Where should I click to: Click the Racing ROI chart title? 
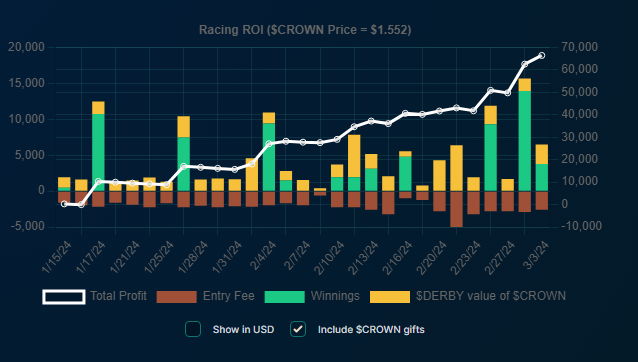pos(305,30)
